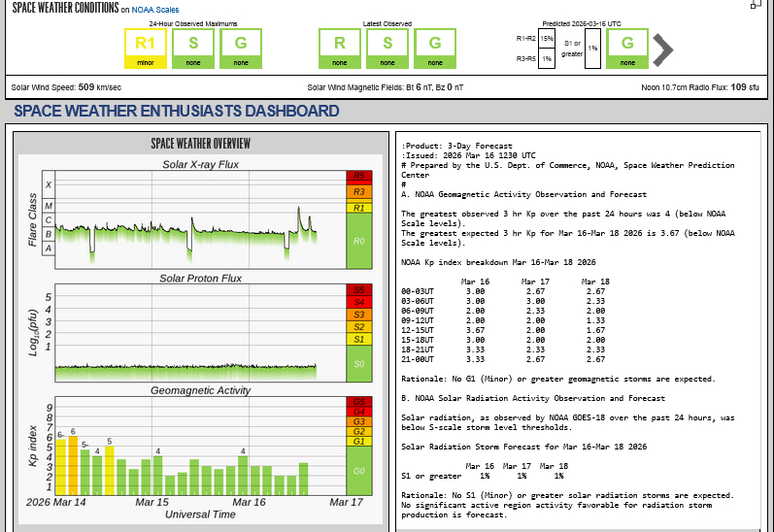Click the 2026 Mar 14 axis label
The width and height of the screenshot is (774, 532).
pos(55,502)
